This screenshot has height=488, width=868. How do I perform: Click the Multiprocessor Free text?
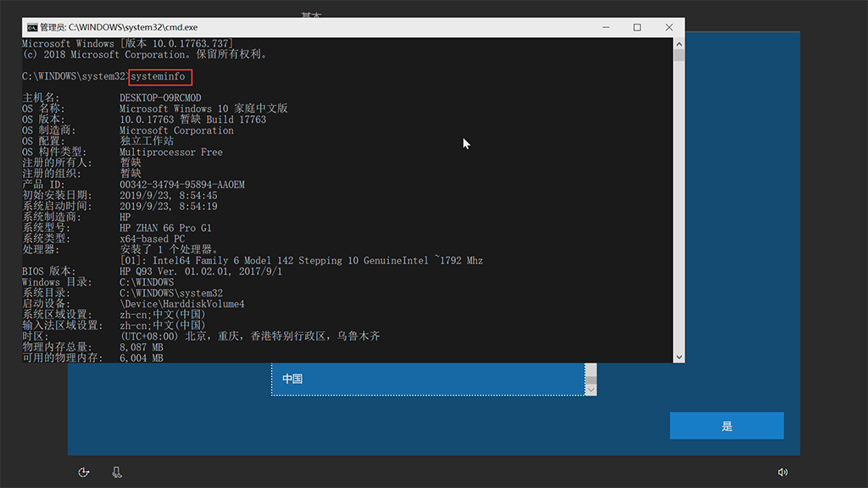pyautogui.click(x=171, y=152)
